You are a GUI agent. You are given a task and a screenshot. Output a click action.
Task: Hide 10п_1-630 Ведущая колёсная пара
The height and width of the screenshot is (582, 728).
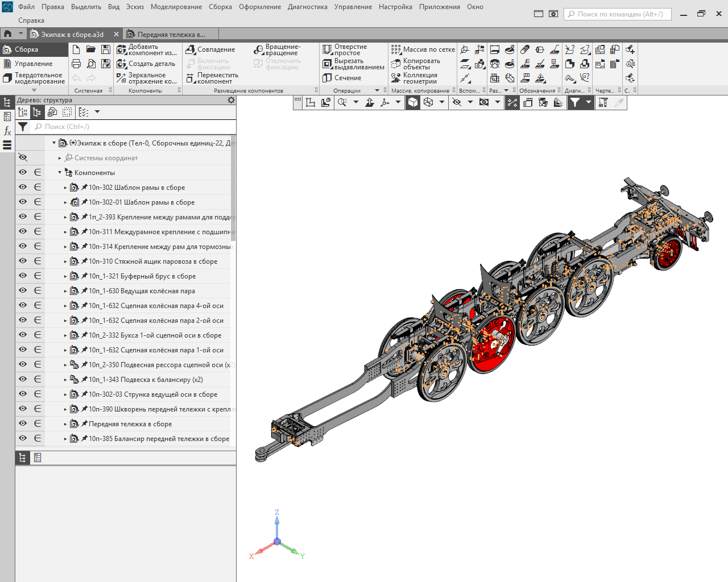[x=23, y=290]
